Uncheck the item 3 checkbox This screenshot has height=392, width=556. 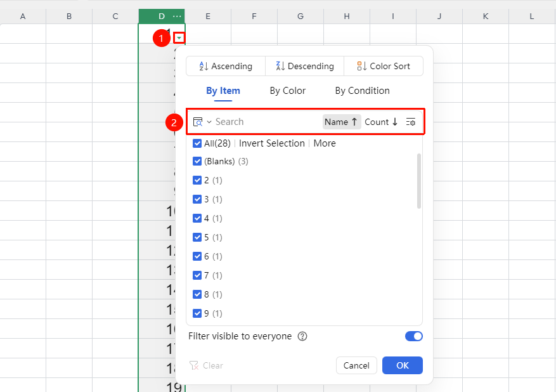click(197, 199)
